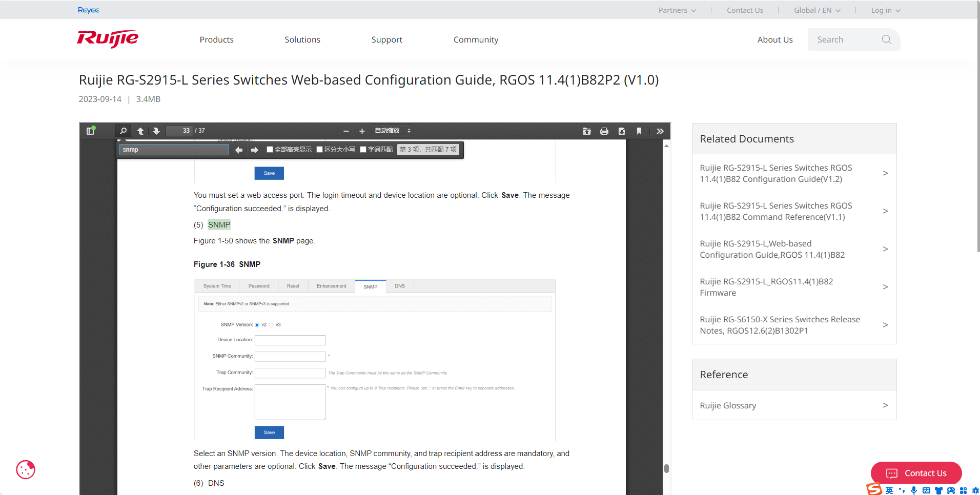
Task: Toggle the PDF find bar magnifier
Action: [123, 131]
